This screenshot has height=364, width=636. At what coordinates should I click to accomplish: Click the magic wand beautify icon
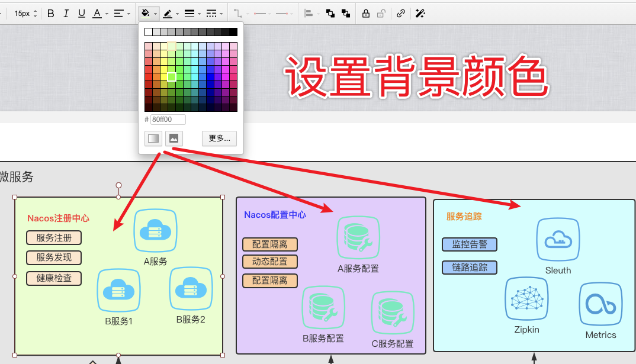click(420, 14)
